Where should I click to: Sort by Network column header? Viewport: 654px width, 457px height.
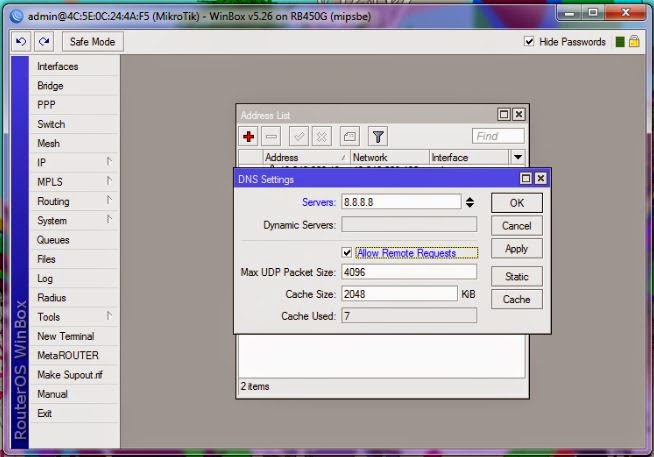(390, 158)
